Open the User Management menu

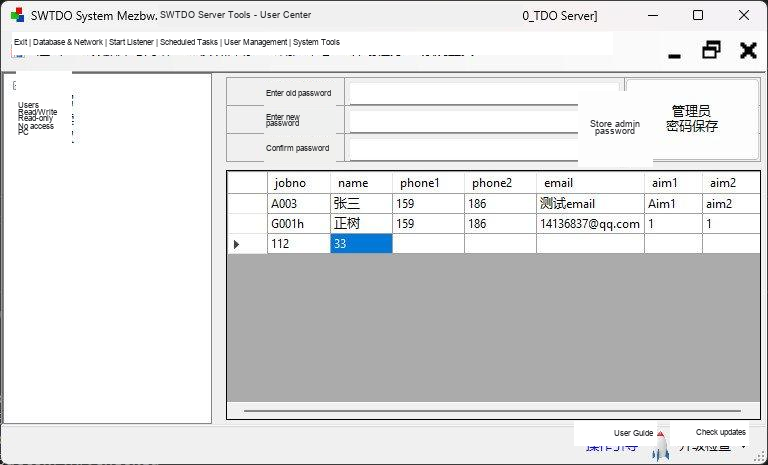pos(256,42)
